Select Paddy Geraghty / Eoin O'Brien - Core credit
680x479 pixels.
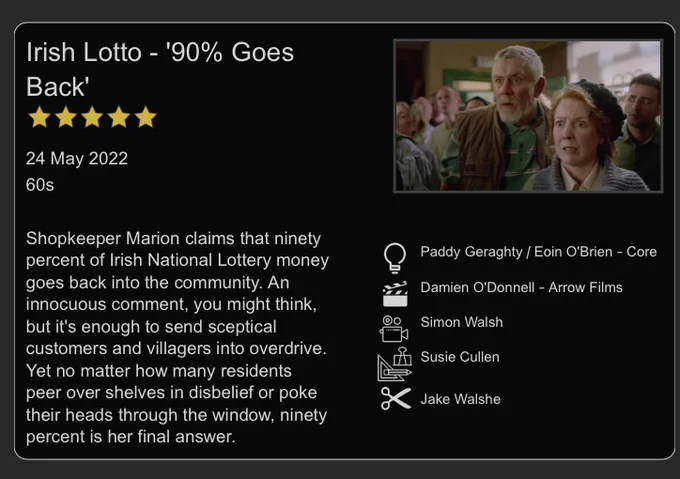tap(538, 252)
